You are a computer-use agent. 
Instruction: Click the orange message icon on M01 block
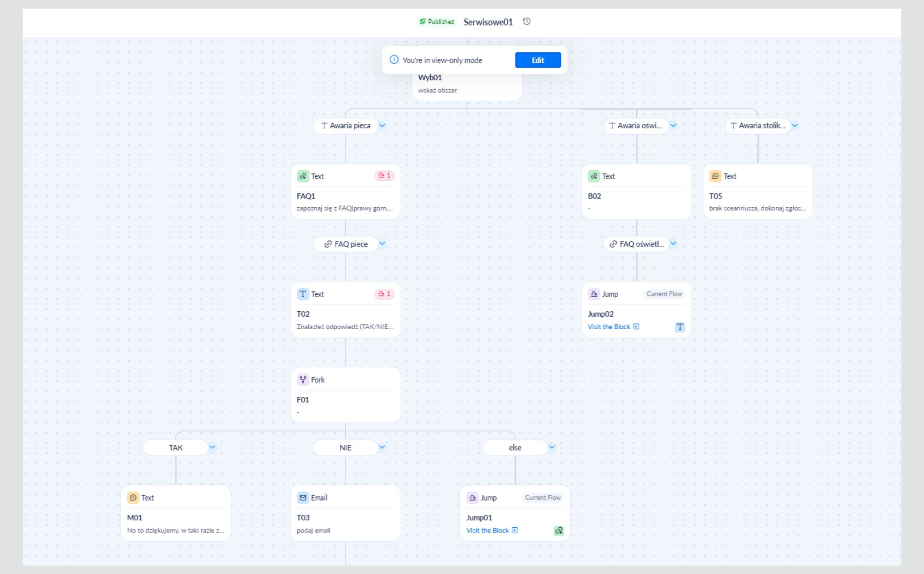pyautogui.click(x=133, y=498)
